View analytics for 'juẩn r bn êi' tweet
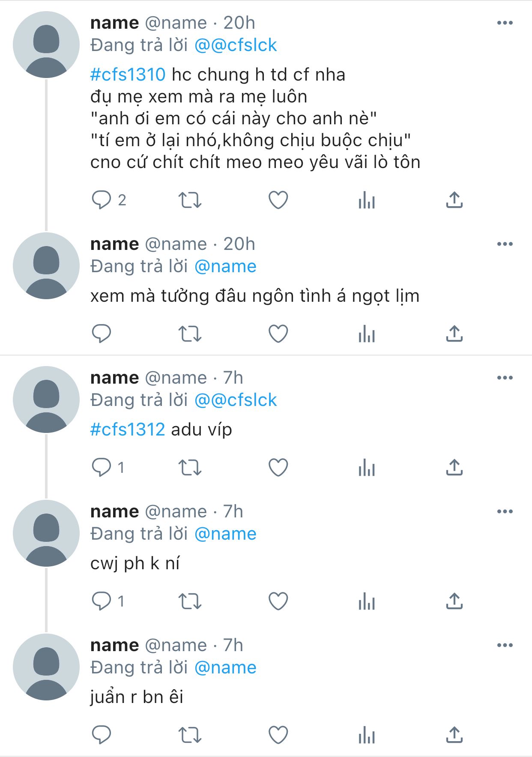 [x=367, y=735]
